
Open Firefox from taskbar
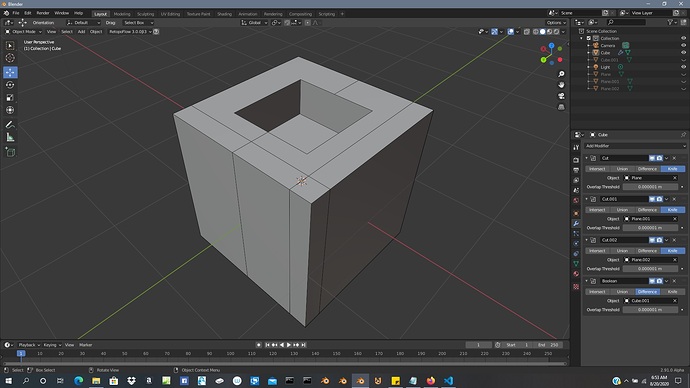(430, 381)
